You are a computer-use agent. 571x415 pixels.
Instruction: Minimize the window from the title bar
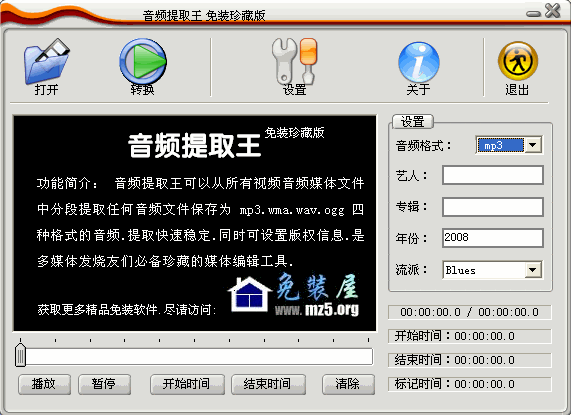[x=533, y=14]
